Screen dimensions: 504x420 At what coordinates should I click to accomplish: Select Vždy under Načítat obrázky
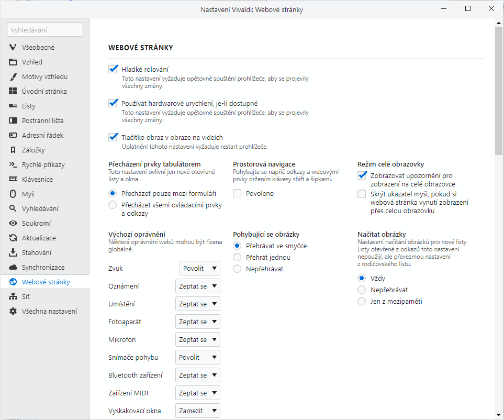pyautogui.click(x=362, y=278)
